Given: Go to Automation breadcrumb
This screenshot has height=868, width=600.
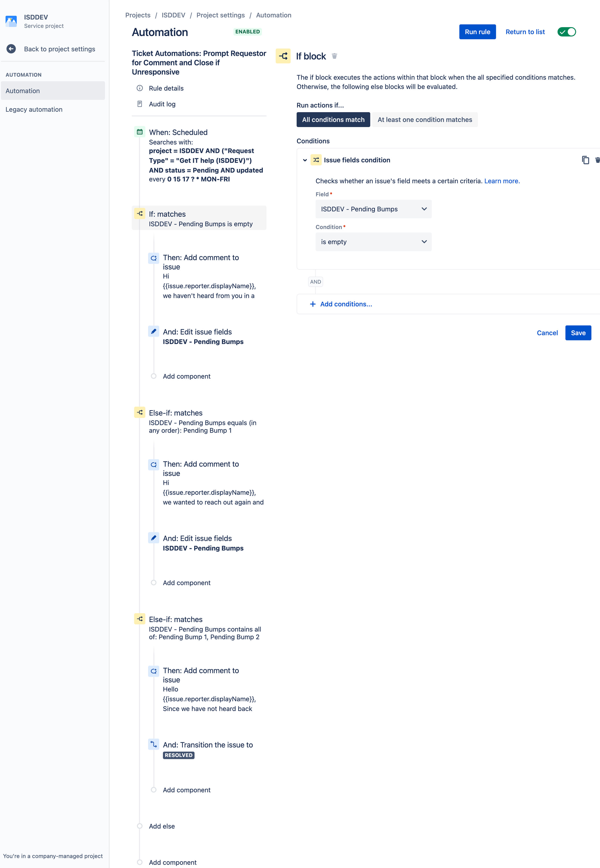Looking at the screenshot, I should click(x=273, y=15).
